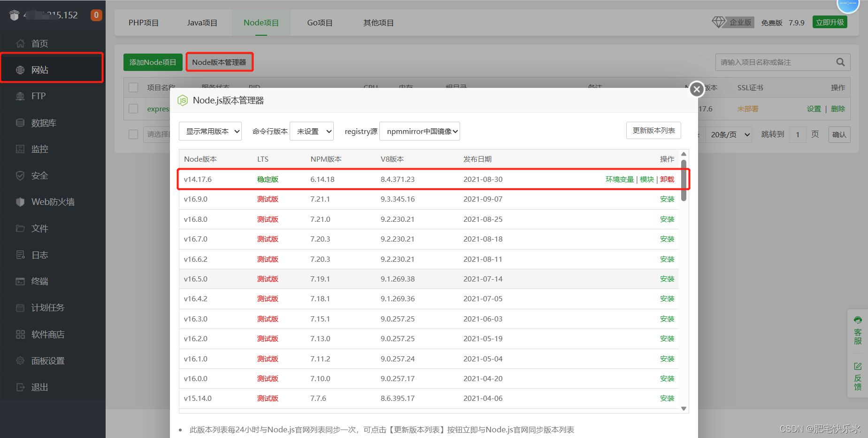Screen dimensions: 868x438
Task: Click the 添加Node项目 button
Action: tap(153, 62)
